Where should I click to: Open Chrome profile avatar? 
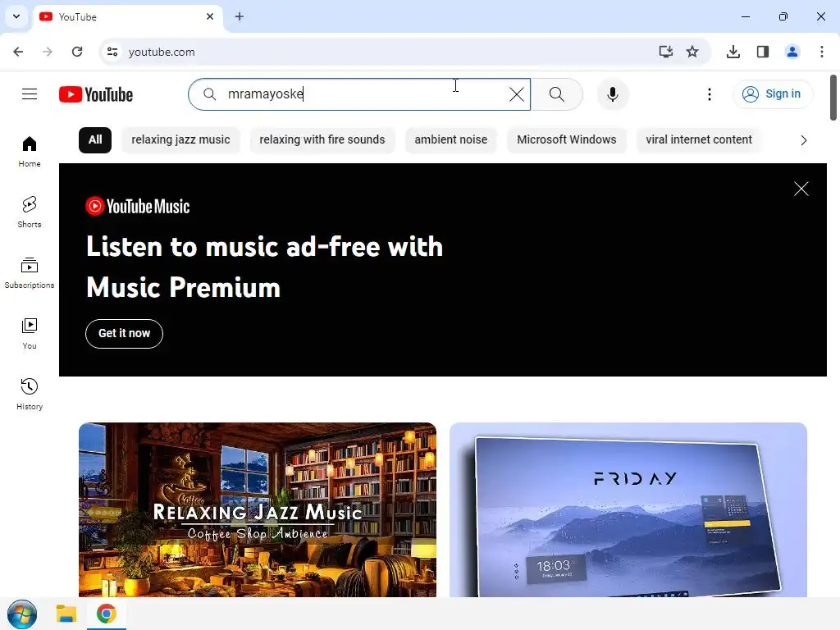coord(792,52)
